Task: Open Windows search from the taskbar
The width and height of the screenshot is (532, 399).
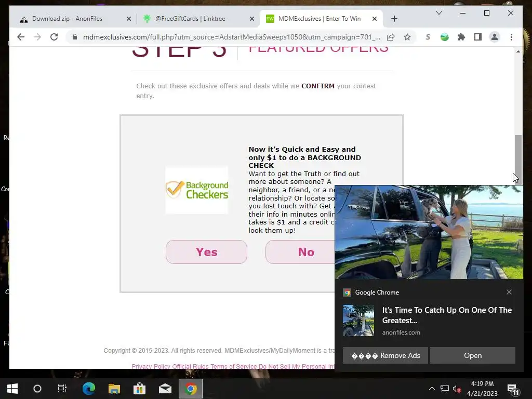Action: pyautogui.click(x=37, y=389)
